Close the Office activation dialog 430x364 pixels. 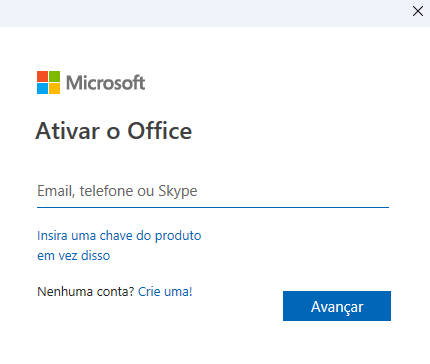(x=418, y=11)
